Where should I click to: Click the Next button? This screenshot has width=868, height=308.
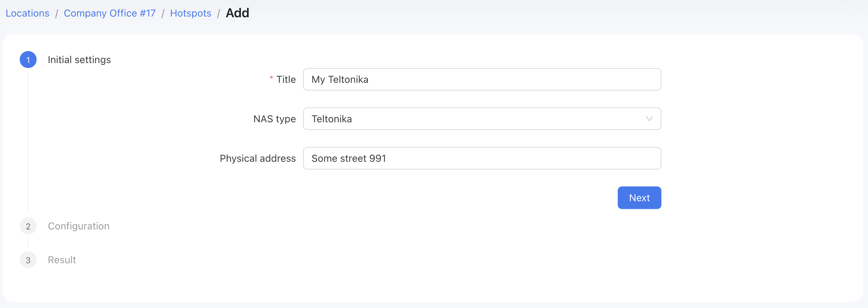click(x=639, y=198)
